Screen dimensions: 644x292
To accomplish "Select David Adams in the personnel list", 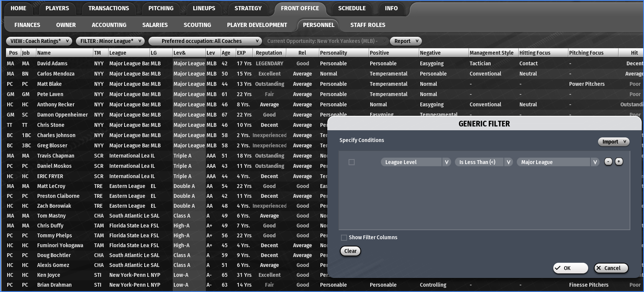I will pos(52,63).
